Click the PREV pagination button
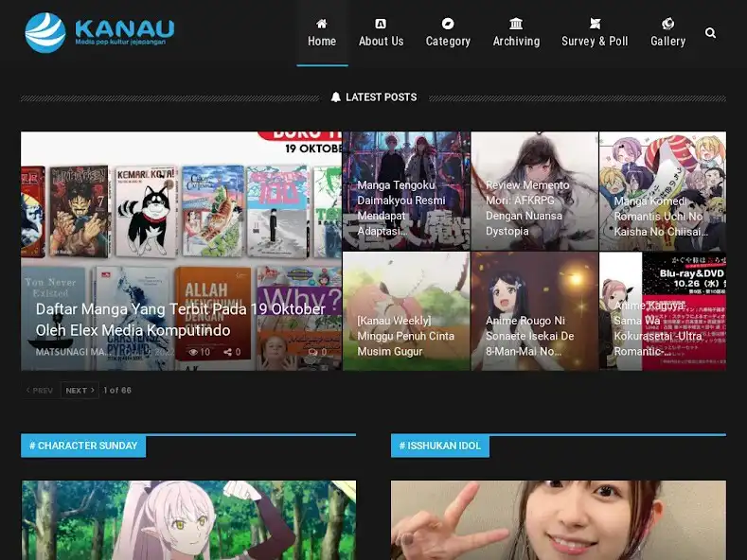This screenshot has width=747, height=560. coord(40,390)
